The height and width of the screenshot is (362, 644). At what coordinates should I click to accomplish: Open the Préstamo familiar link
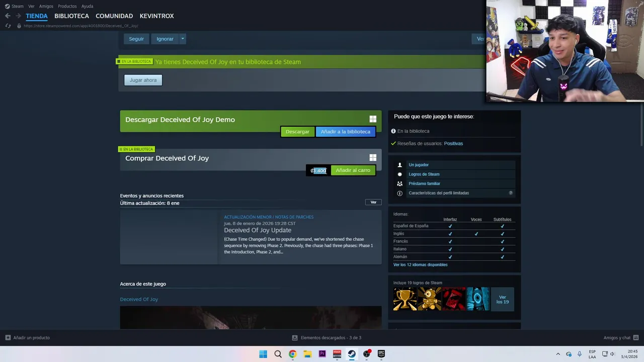click(x=424, y=184)
